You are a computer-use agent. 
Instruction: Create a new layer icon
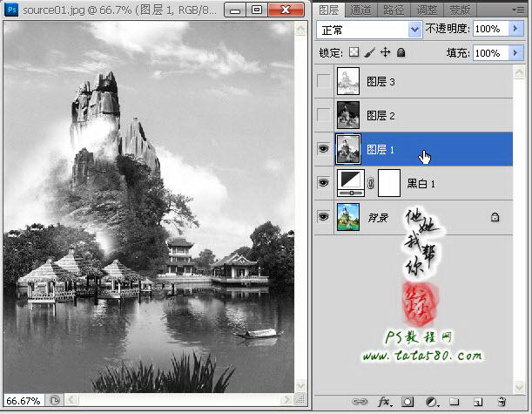[x=478, y=402]
